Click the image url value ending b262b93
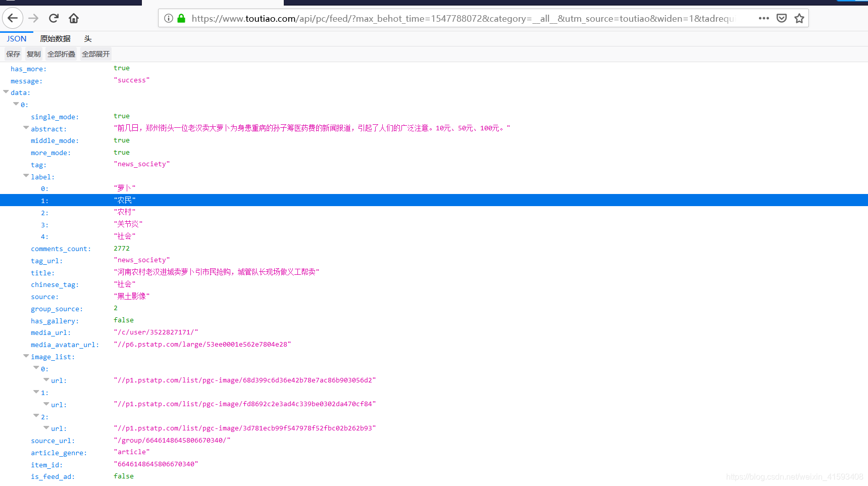868x486 pixels. 245,428
